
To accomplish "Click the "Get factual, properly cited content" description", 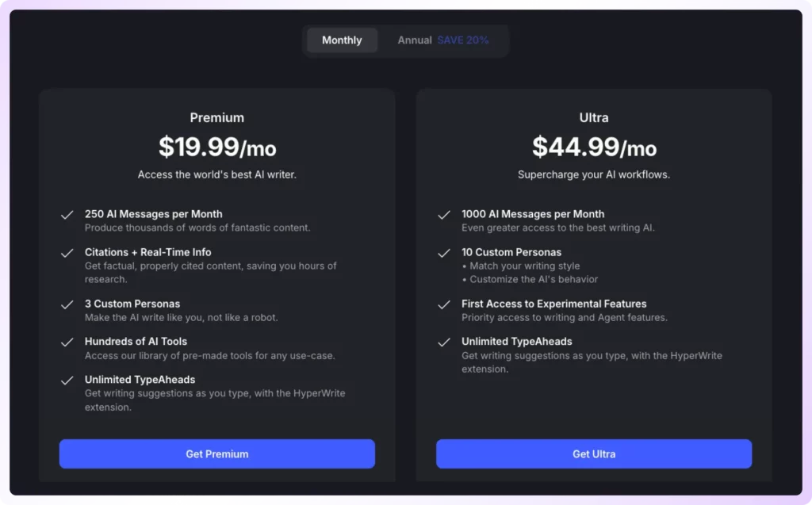I will pyautogui.click(x=210, y=273).
